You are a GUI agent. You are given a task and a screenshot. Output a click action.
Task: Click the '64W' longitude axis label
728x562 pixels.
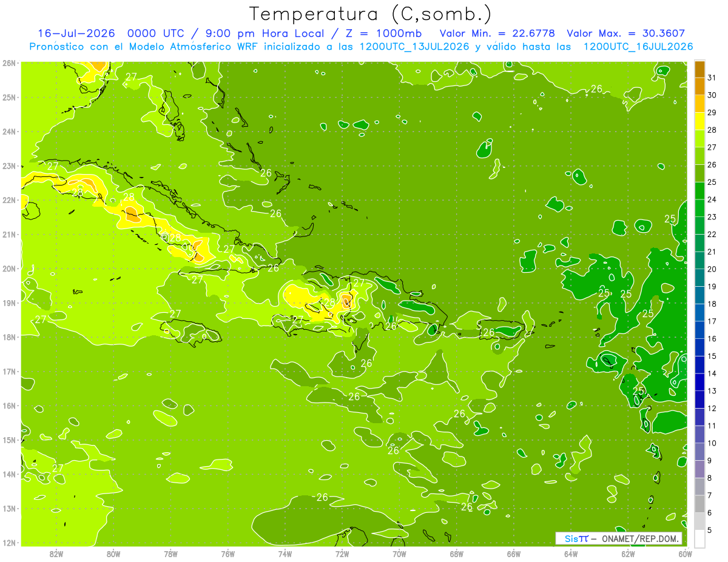tap(571, 554)
